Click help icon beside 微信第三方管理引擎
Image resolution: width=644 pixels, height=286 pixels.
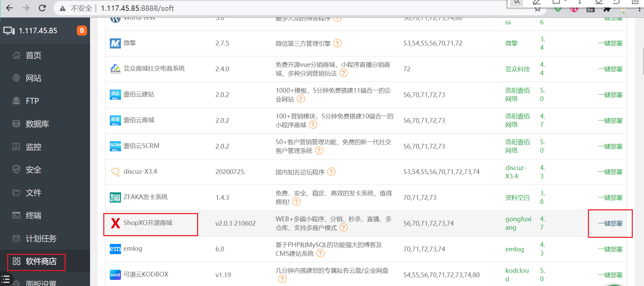pos(337,43)
